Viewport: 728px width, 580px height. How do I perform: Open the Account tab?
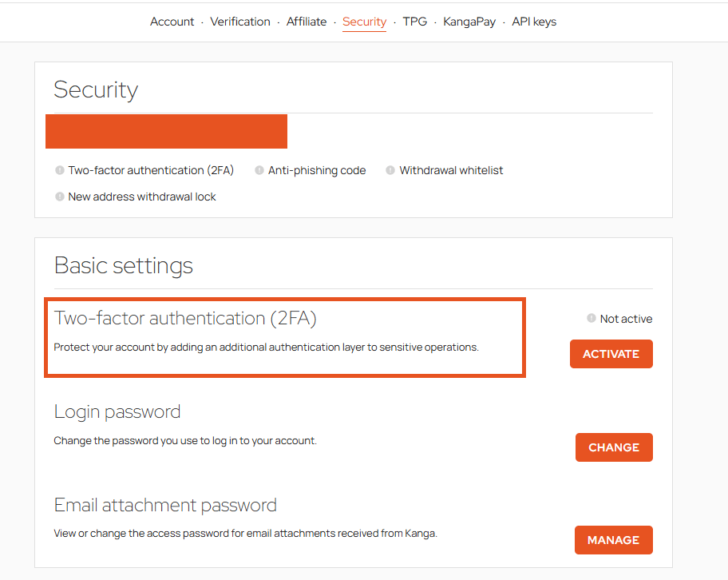pyautogui.click(x=172, y=22)
